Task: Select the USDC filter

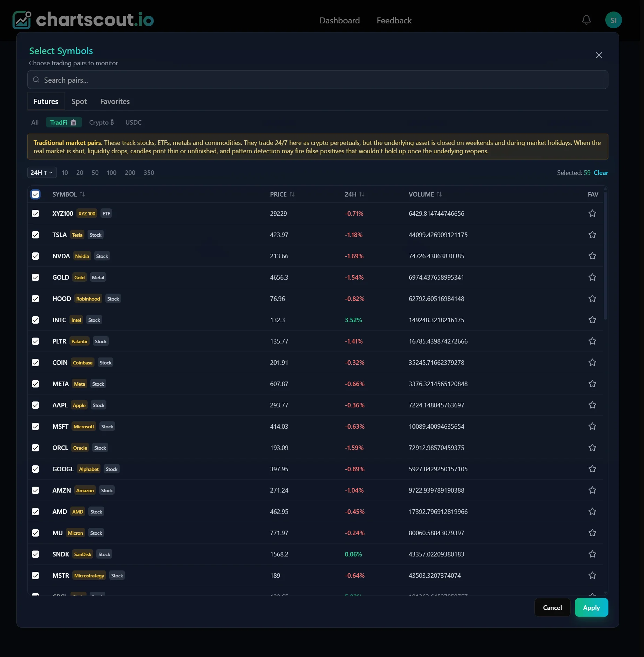Action: tap(134, 122)
